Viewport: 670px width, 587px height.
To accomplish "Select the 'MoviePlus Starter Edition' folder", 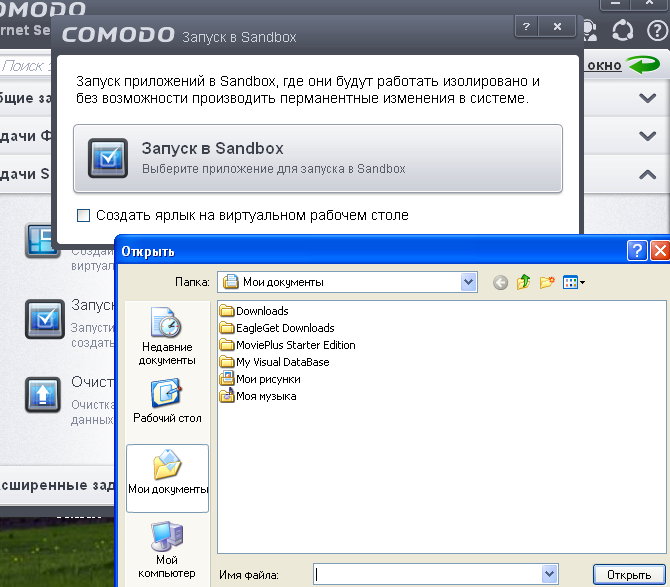I will click(x=288, y=345).
